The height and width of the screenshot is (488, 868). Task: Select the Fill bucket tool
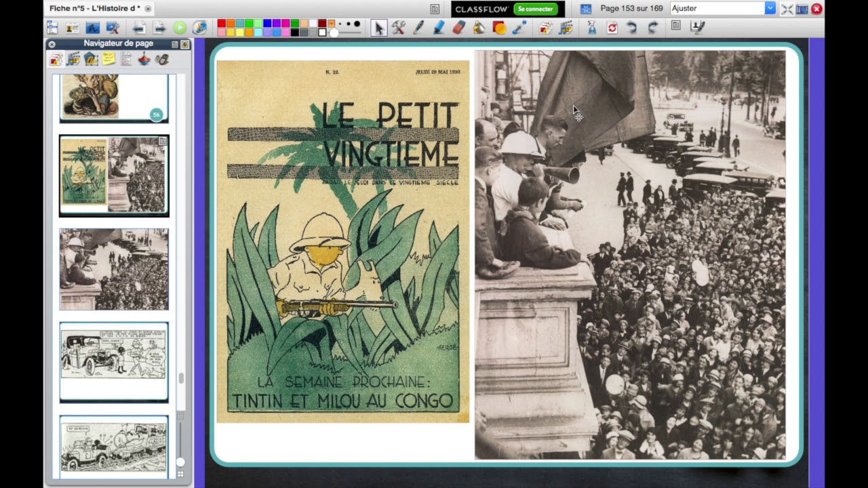(x=479, y=28)
